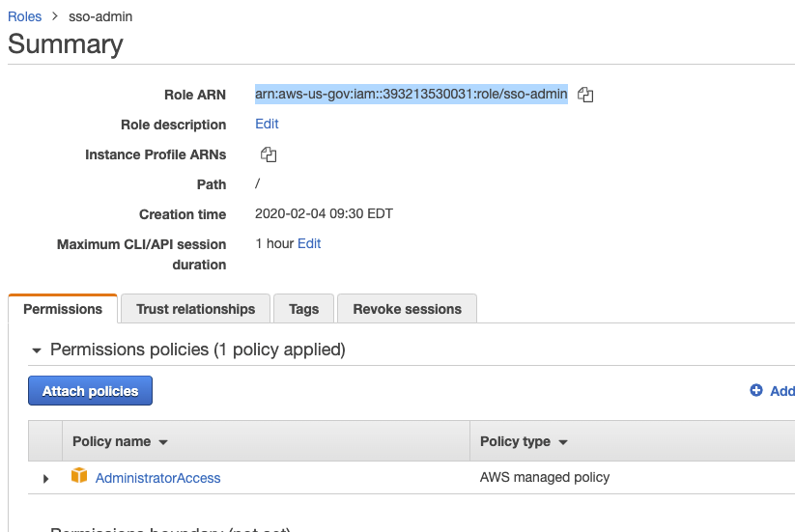Click the Permissions policies (1 policy applied) heading

[198, 350]
